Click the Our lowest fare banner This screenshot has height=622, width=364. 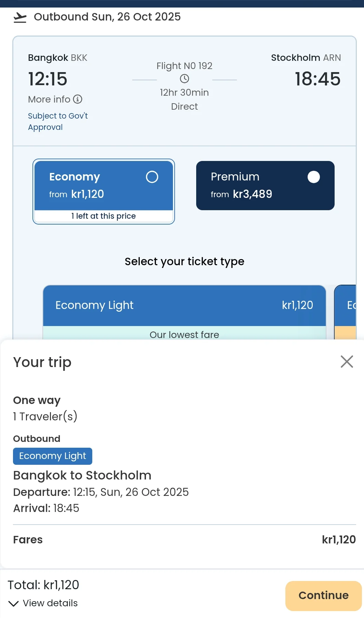pos(184,334)
